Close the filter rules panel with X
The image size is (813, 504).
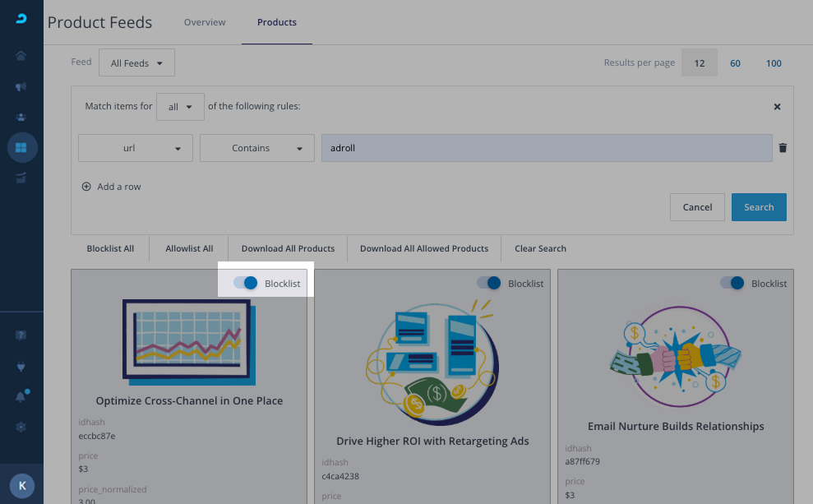777,107
